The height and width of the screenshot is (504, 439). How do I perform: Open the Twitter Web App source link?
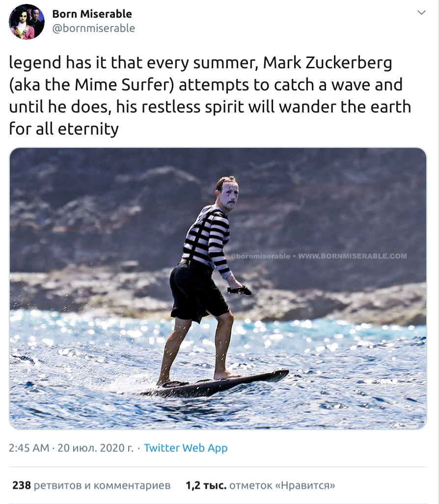point(186,448)
